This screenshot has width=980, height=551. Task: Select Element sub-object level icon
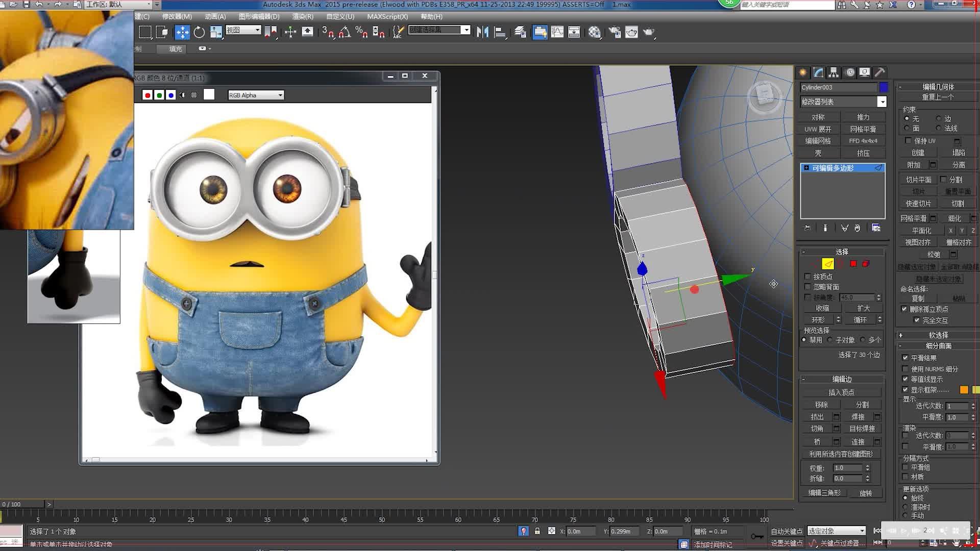click(x=866, y=264)
